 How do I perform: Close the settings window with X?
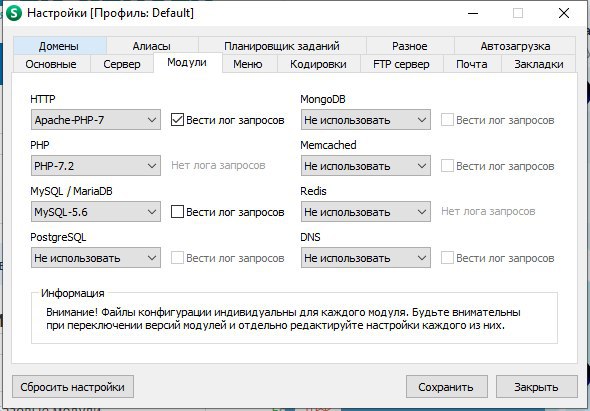point(564,13)
